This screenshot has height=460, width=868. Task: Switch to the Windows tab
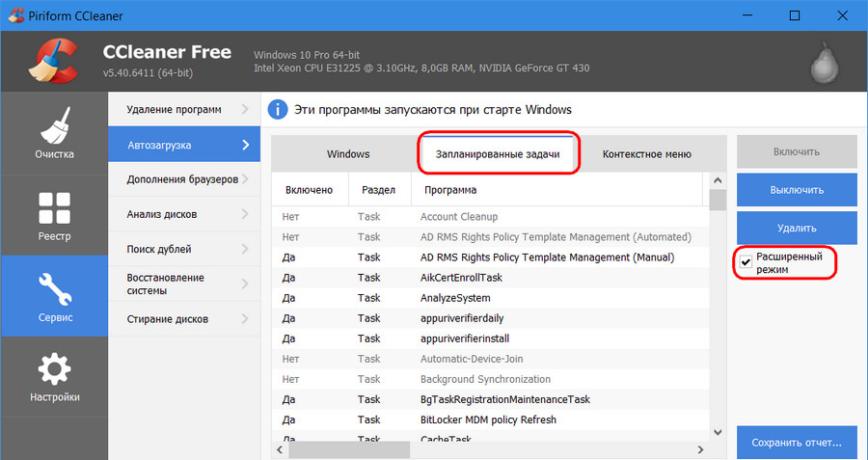[348, 154]
